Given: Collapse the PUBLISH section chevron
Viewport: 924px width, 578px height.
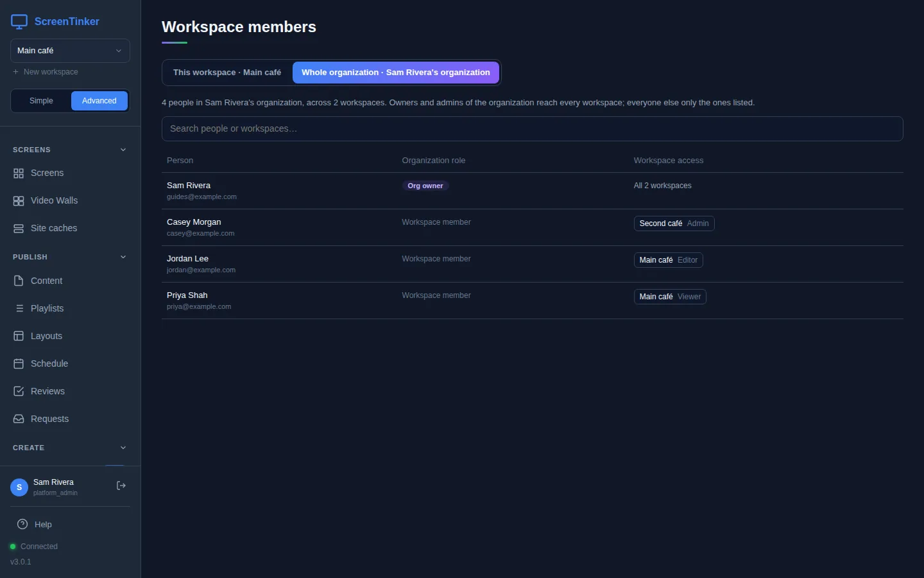Looking at the screenshot, I should (x=123, y=257).
